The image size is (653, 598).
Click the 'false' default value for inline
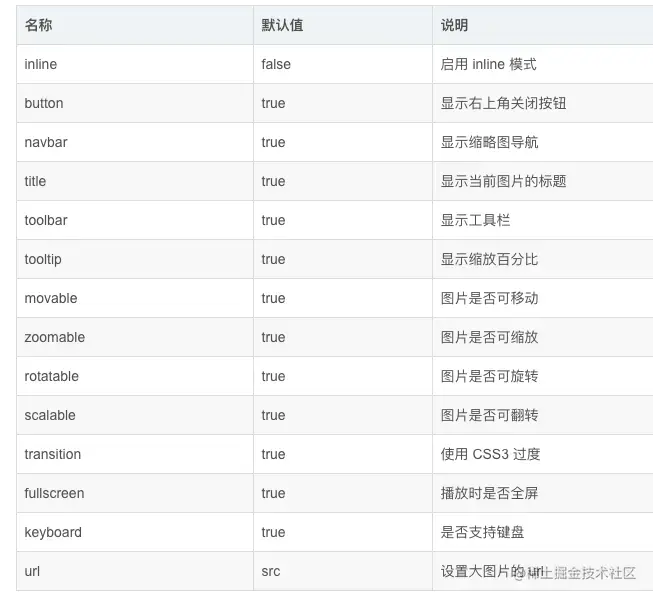click(x=276, y=64)
